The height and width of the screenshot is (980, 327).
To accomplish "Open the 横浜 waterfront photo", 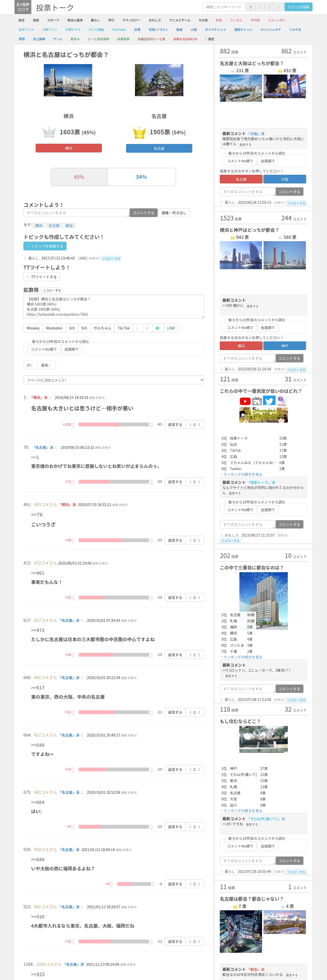I will pyautogui.click(x=68, y=80).
